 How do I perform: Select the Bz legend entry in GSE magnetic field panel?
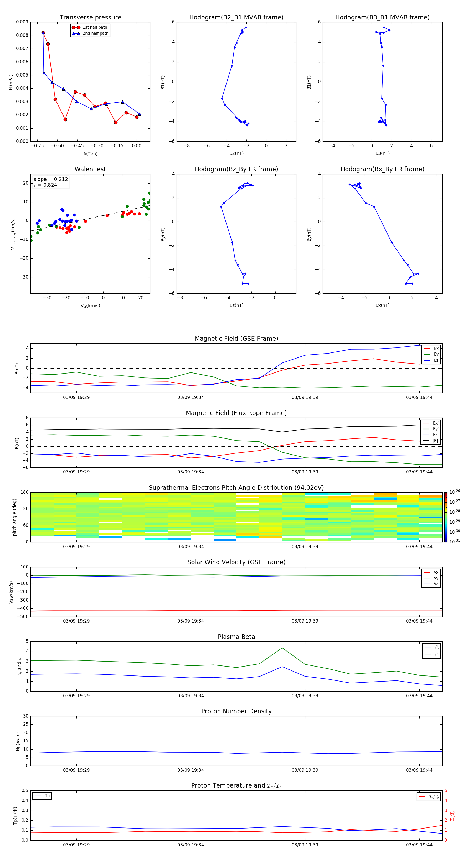click(431, 360)
